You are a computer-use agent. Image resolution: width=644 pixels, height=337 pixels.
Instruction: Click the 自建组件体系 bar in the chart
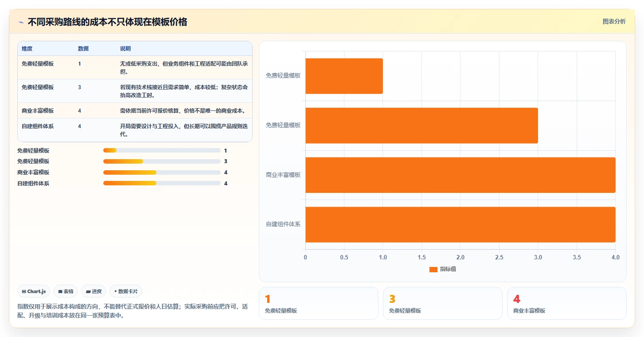(461, 225)
